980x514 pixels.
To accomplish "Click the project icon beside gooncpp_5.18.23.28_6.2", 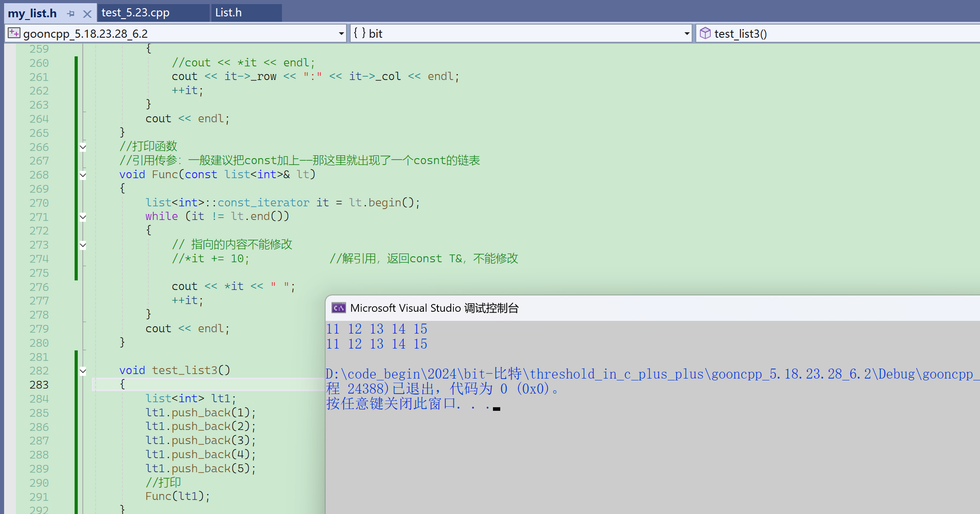I will pos(14,33).
